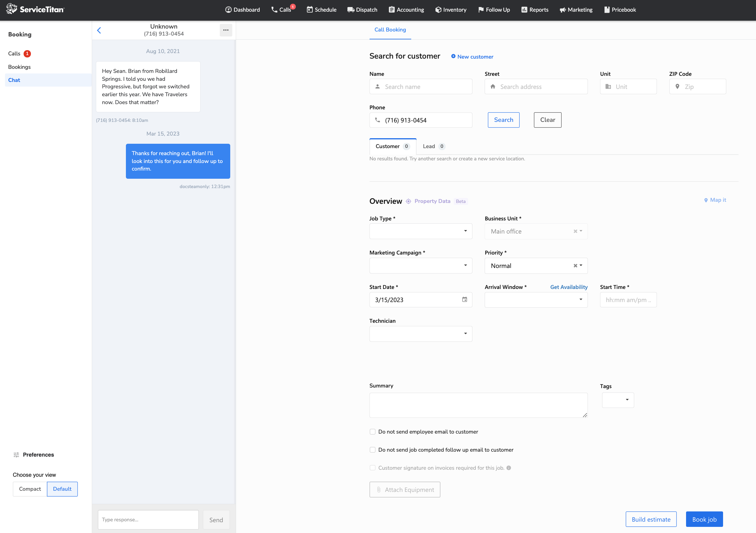Click the Property Data target icon
This screenshot has width=756, height=533.
tap(408, 201)
